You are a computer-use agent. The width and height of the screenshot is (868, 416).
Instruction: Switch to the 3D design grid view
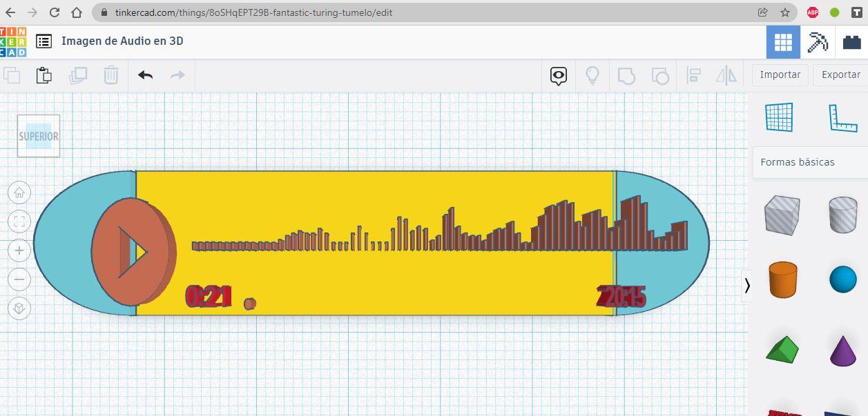783,42
